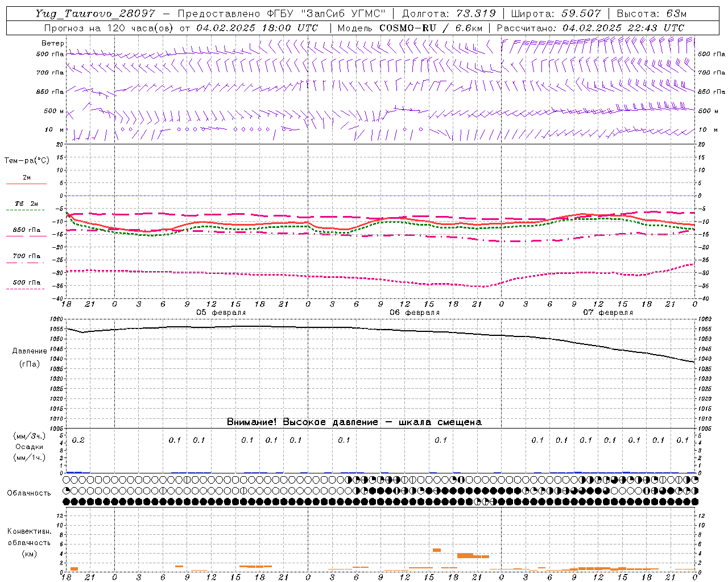This screenshot has width=728, height=582.
Task: Click the Высота: 63м header field
Action: (x=651, y=14)
